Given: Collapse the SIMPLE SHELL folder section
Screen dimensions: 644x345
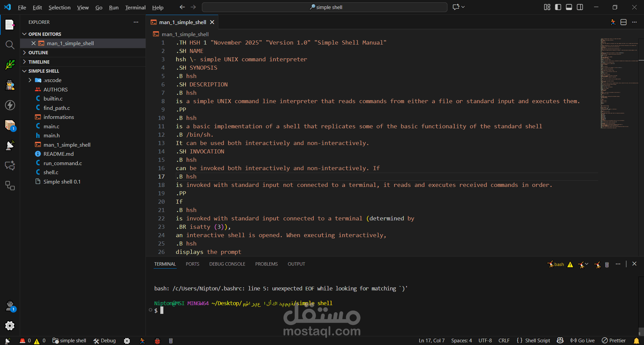Looking at the screenshot, I should point(83,71).
